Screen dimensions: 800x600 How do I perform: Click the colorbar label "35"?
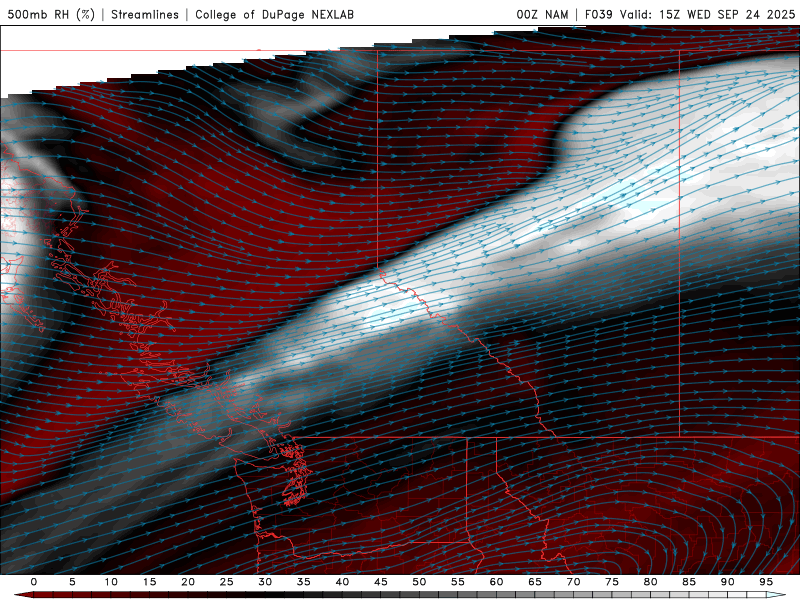click(x=303, y=582)
